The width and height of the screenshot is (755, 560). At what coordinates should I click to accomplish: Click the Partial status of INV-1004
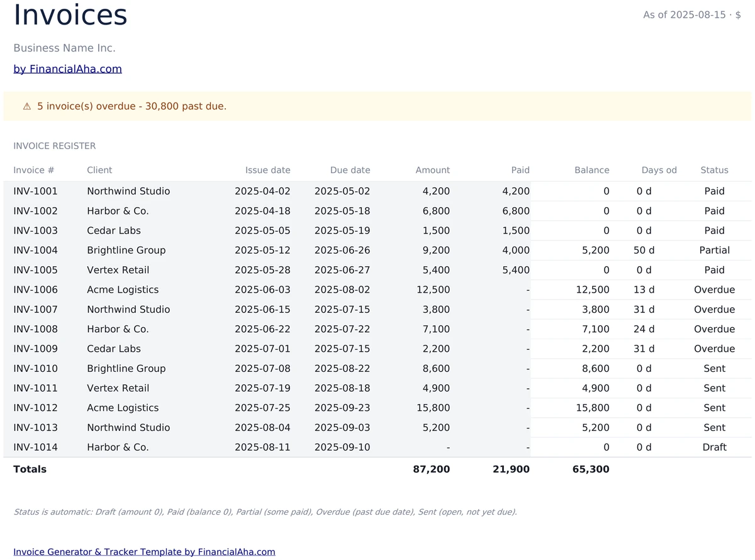tap(715, 250)
